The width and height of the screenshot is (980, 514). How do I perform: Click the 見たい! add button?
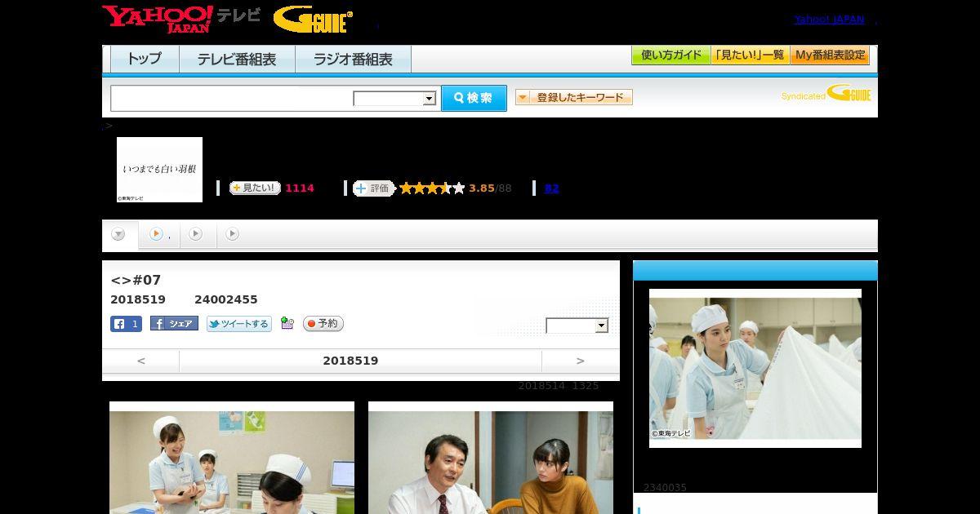(254, 188)
